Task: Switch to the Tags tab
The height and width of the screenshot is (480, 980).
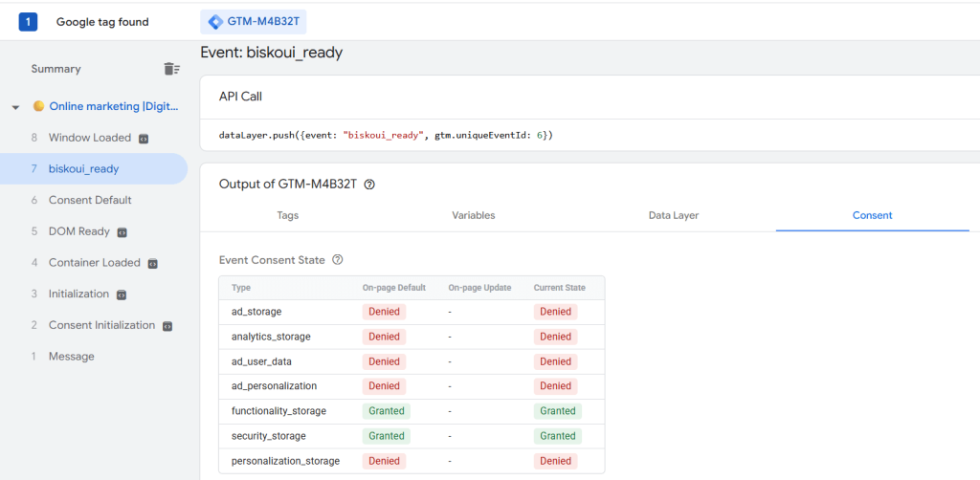Action: point(287,215)
